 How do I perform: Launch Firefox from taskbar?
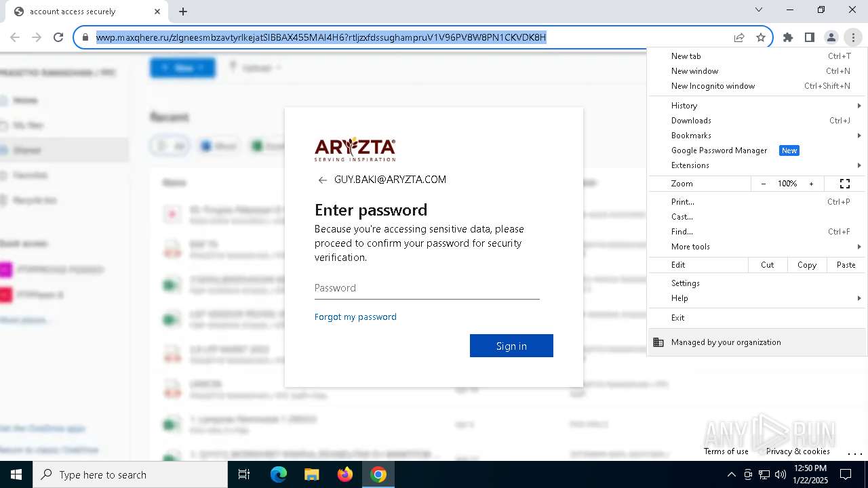[x=344, y=474]
